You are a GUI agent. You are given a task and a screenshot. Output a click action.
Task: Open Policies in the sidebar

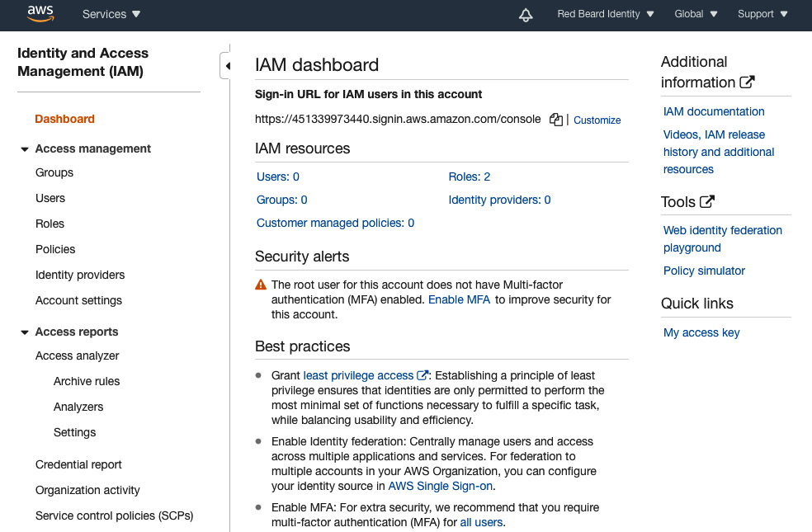(x=55, y=249)
